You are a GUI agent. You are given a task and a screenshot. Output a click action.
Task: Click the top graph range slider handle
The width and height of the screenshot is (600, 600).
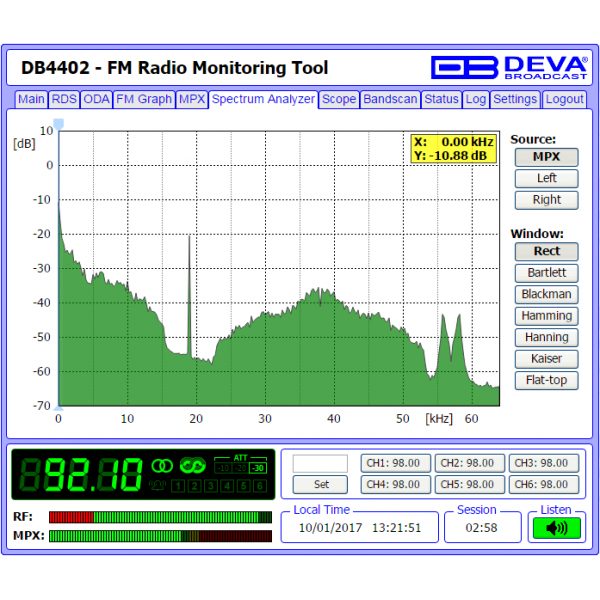tap(59, 124)
